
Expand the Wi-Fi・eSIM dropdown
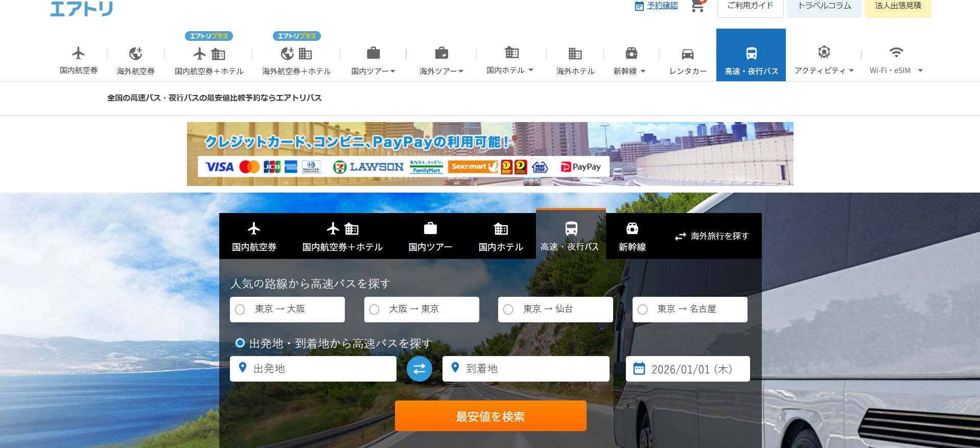(896, 70)
